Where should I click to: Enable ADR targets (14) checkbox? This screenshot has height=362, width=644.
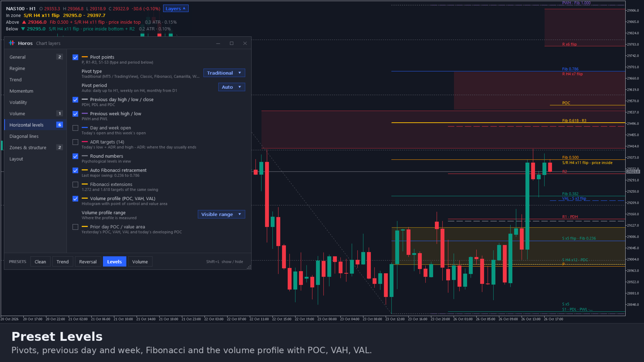click(75, 142)
